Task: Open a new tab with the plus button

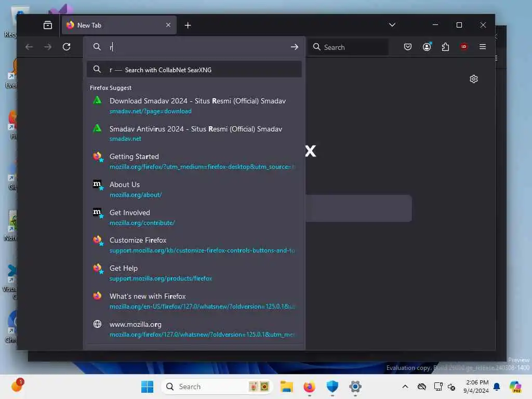Action: [x=188, y=25]
